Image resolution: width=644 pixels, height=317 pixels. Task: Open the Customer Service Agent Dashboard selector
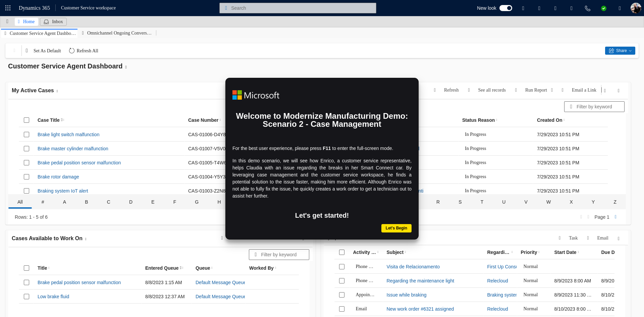(126, 67)
